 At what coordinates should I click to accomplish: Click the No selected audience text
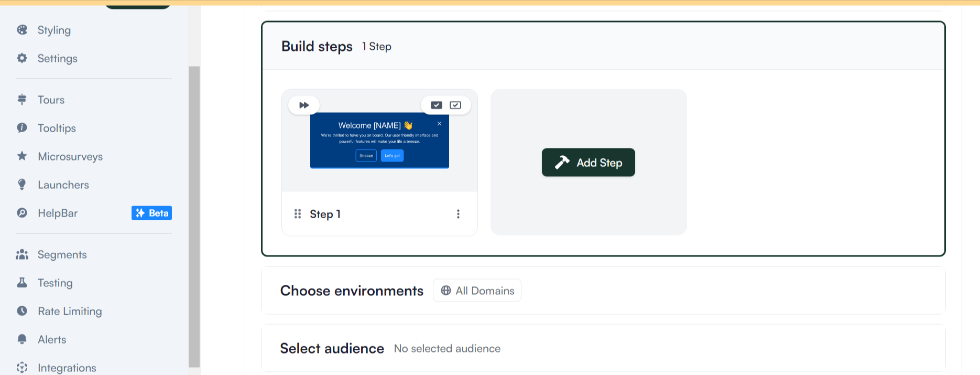[x=447, y=349]
